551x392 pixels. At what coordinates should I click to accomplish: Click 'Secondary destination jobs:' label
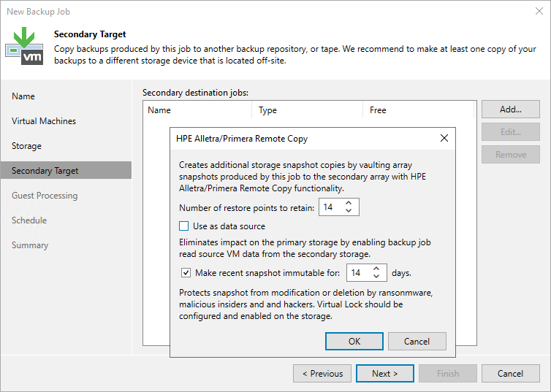pos(195,93)
